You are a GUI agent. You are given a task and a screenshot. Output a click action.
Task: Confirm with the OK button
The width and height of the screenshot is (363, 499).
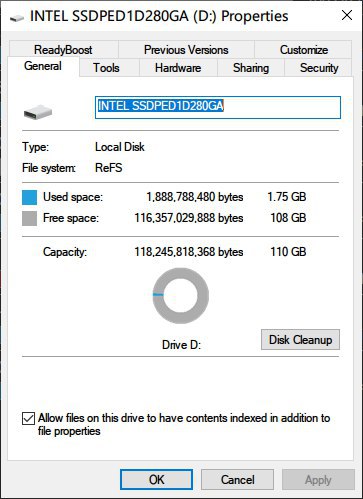[156, 480]
